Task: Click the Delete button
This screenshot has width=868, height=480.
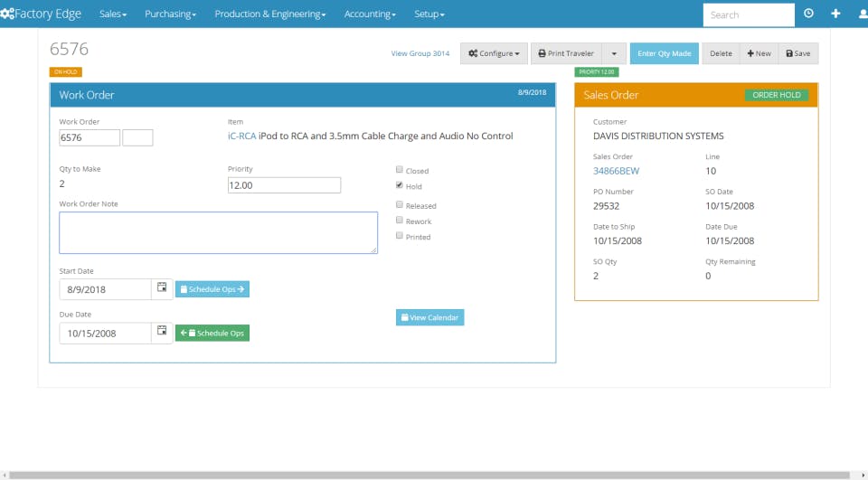Action: click(x=721, y=53)
